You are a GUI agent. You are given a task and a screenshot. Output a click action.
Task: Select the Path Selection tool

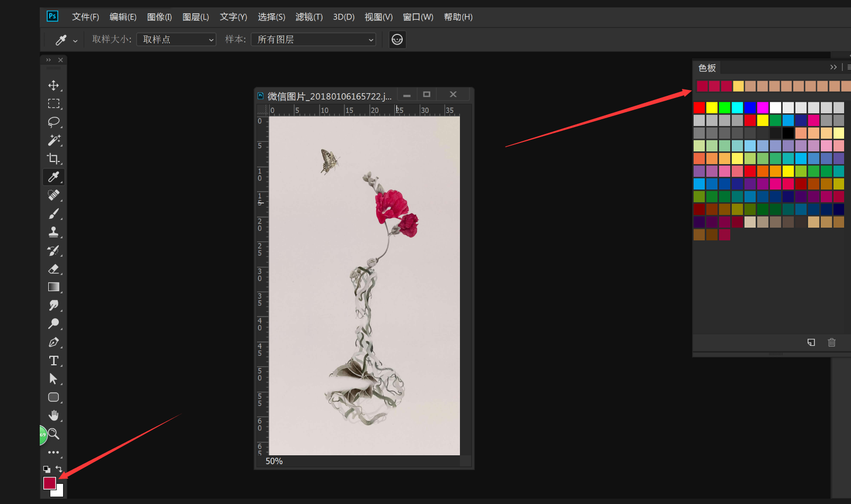pyautogui.click(x=54, y=379)
